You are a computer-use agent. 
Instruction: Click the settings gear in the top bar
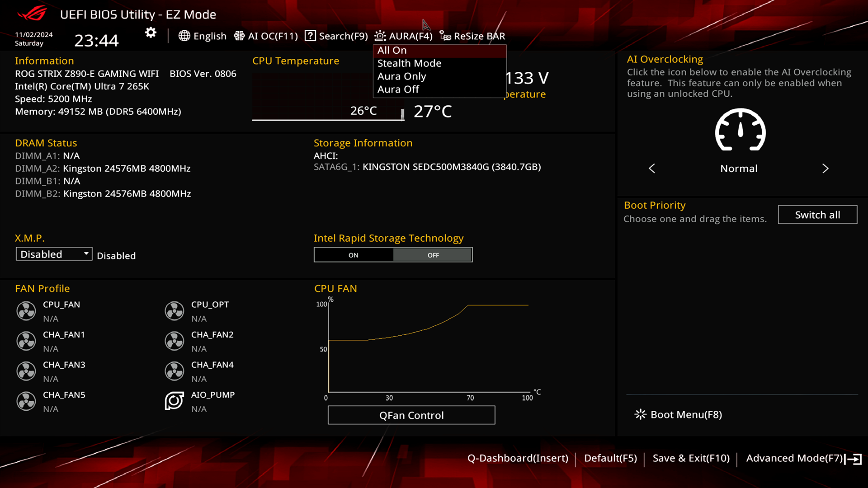(150, 33)
